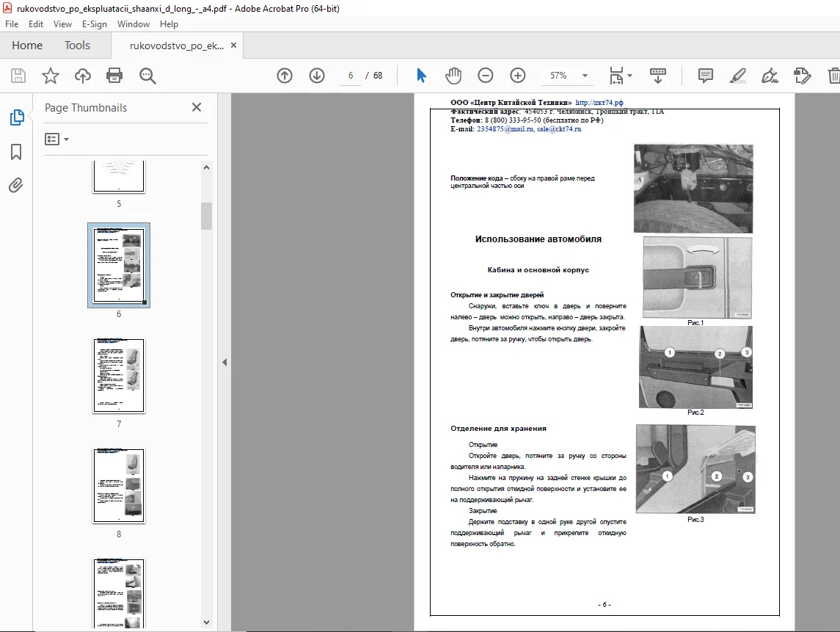840x632 pixels.
Task: Close the rukovodstvo_po_ek document tab
Action: [233, 45]
